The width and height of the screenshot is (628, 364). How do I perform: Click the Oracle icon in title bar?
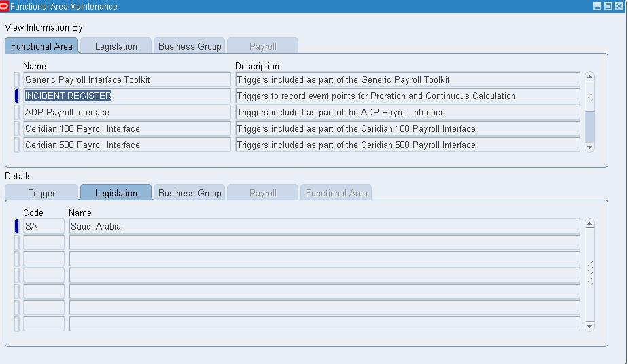coord(5,6)
